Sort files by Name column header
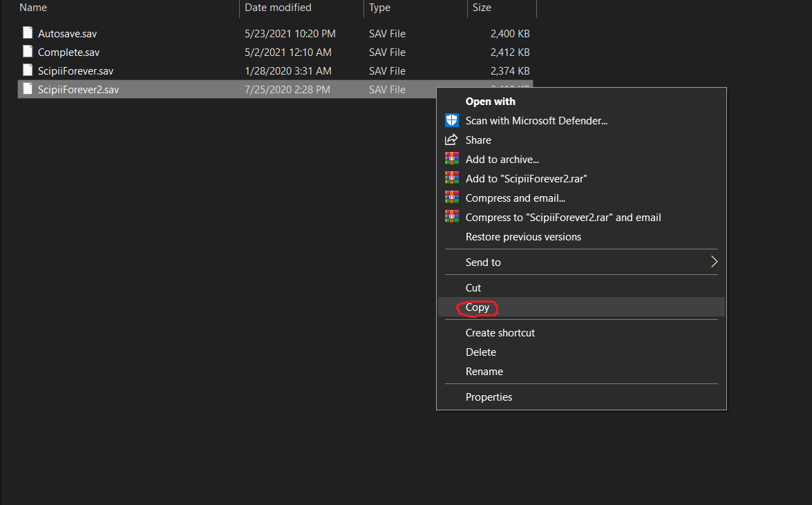The height and width of the screenshot is (505, 812). [33, 8]
